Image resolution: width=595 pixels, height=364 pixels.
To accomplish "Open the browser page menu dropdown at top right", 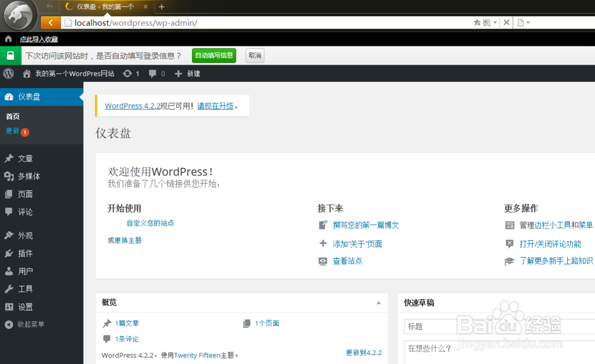I will coord(522,22).
